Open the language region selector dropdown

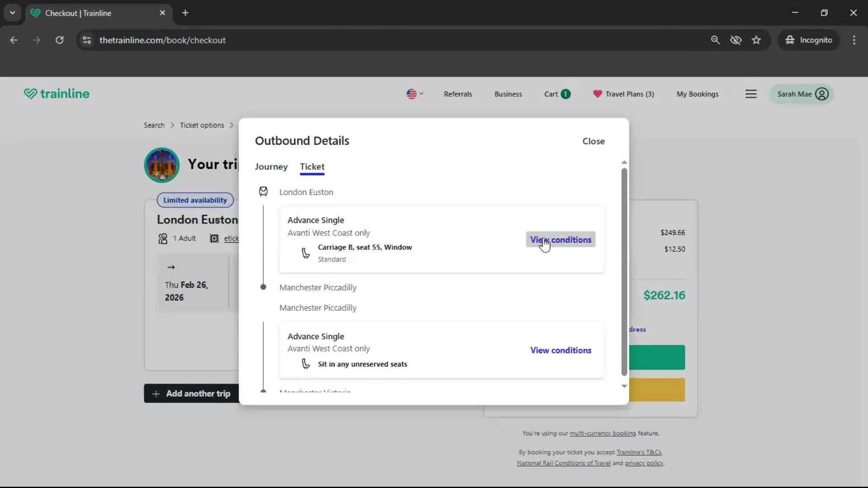415,94
